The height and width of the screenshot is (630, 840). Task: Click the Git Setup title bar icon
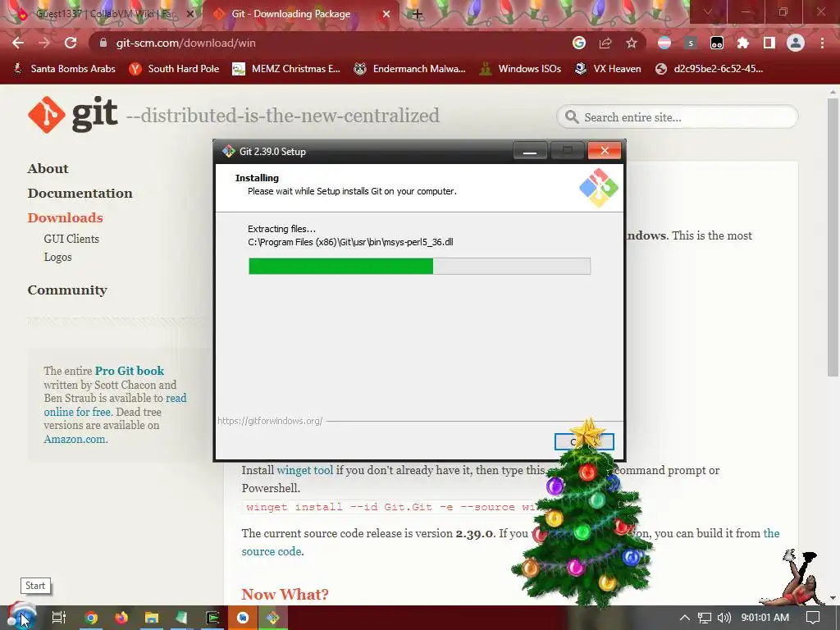[229, 152]
